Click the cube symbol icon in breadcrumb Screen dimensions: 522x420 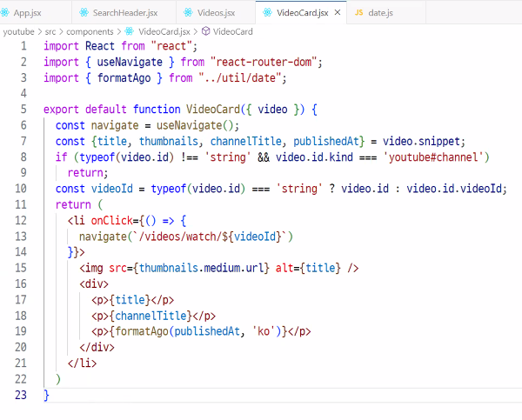click(x=205, y=31)
